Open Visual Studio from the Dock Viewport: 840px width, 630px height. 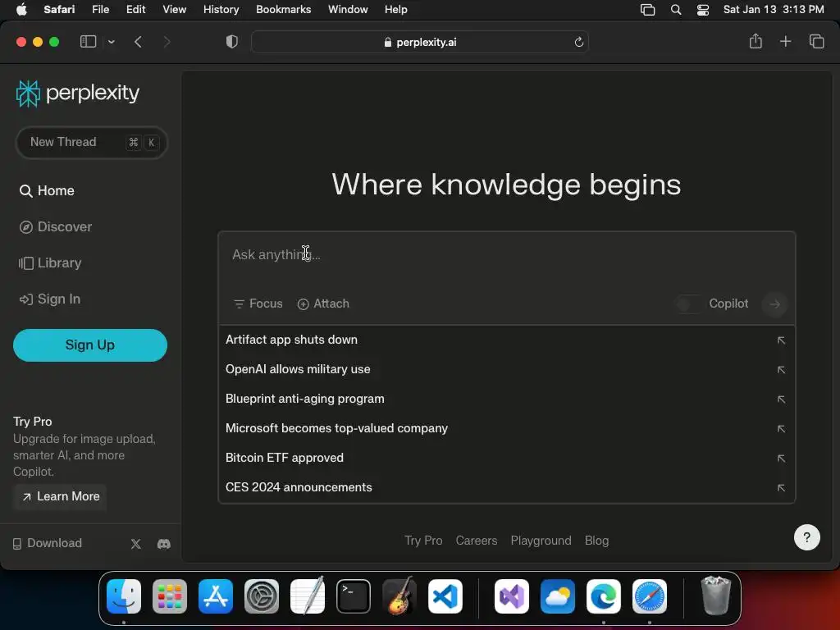(x=512, y=596)
